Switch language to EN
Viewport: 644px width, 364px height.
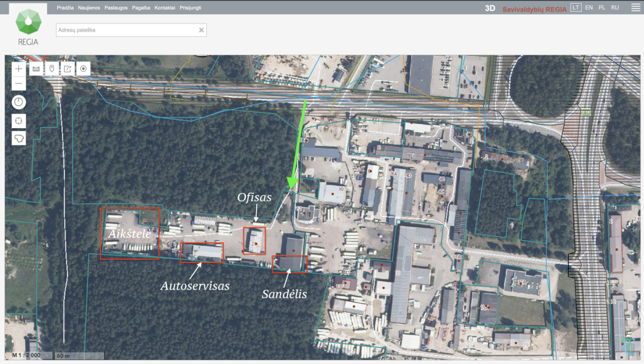(x=589, y=8)
